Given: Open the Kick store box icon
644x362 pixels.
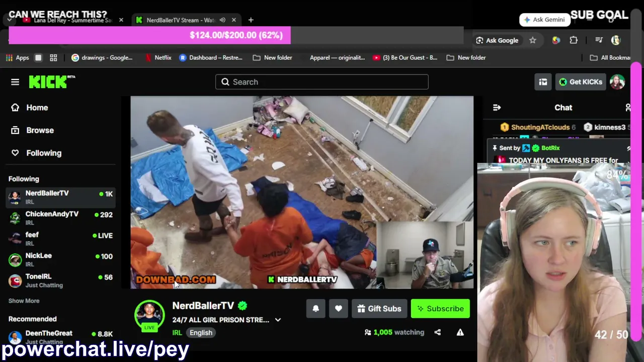Looking at the screenshot, I should click(543, 82).
